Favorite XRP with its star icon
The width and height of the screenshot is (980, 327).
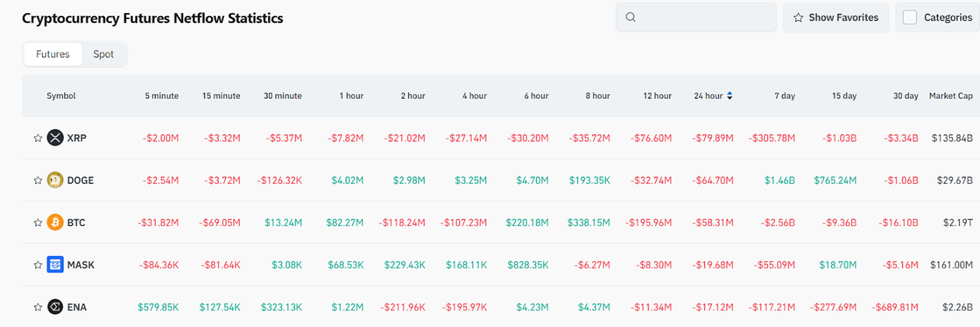pos(38,138)
